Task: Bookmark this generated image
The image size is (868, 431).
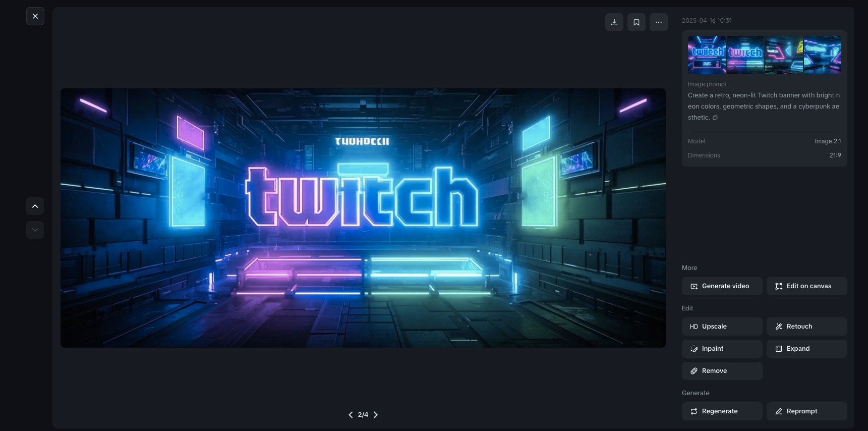Action: [x=636, y=22]
